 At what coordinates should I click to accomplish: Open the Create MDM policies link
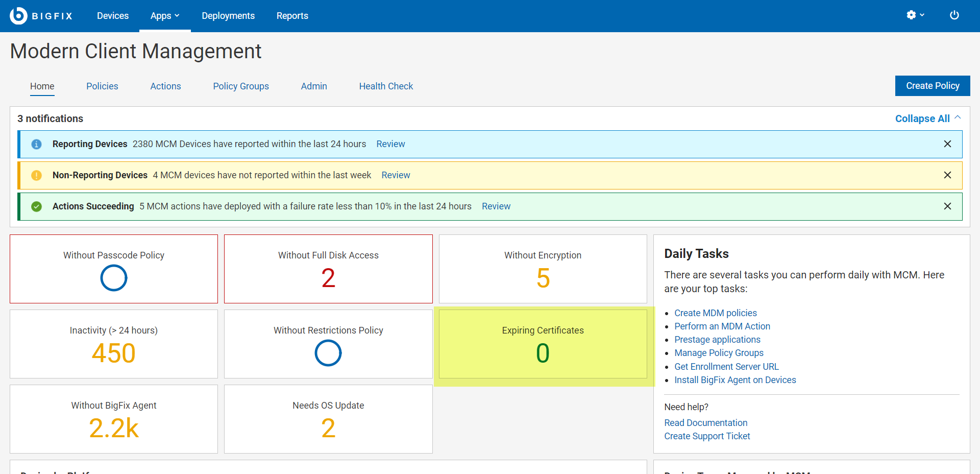click(x=715, y=313)
